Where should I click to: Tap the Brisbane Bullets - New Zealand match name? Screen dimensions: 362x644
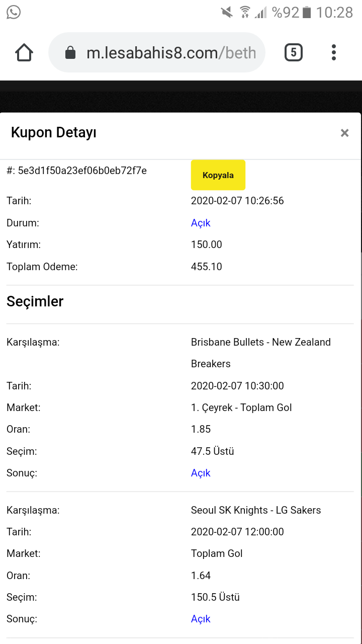[261, 353]
